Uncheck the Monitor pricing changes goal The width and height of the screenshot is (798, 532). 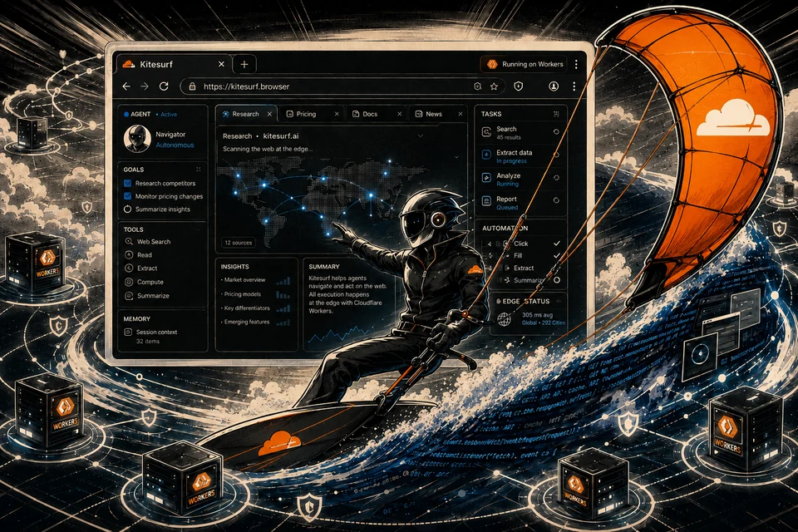127,196
